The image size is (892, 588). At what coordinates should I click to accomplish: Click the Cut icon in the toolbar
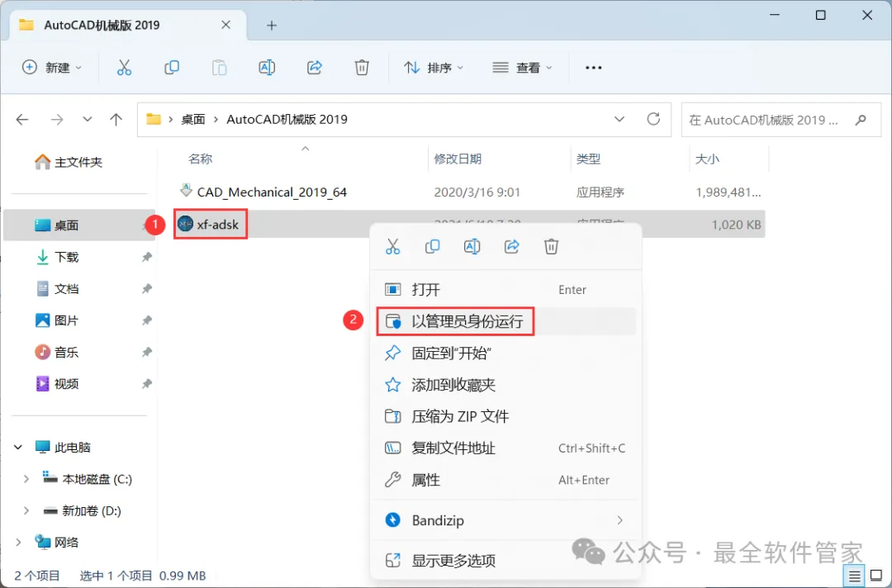pos(124,68)
